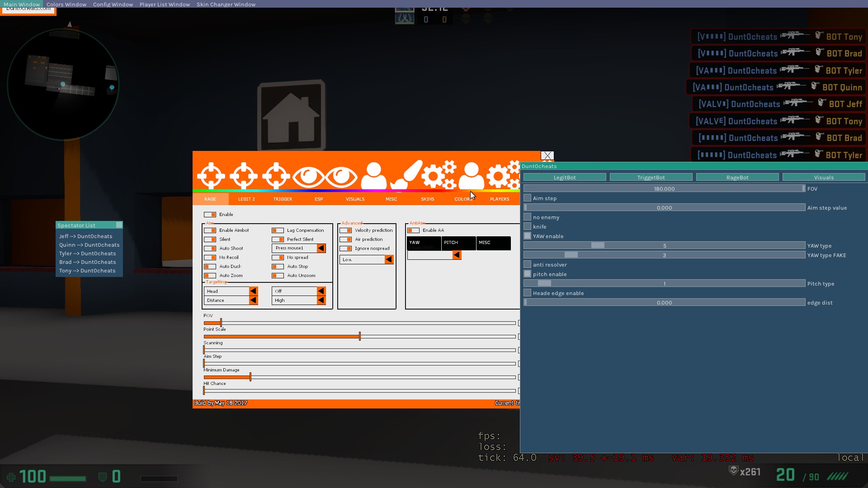The height and width of the screenshot is (488, 868).
Task: Open the AntiAim dropdown below the YAW tab
Action: tap(434, 255)
